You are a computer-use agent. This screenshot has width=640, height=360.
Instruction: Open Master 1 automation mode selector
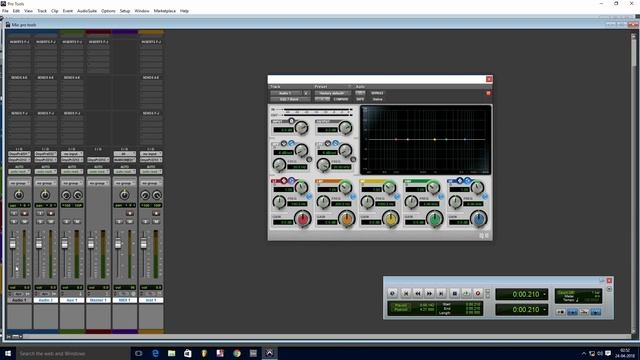click(98, 172)
